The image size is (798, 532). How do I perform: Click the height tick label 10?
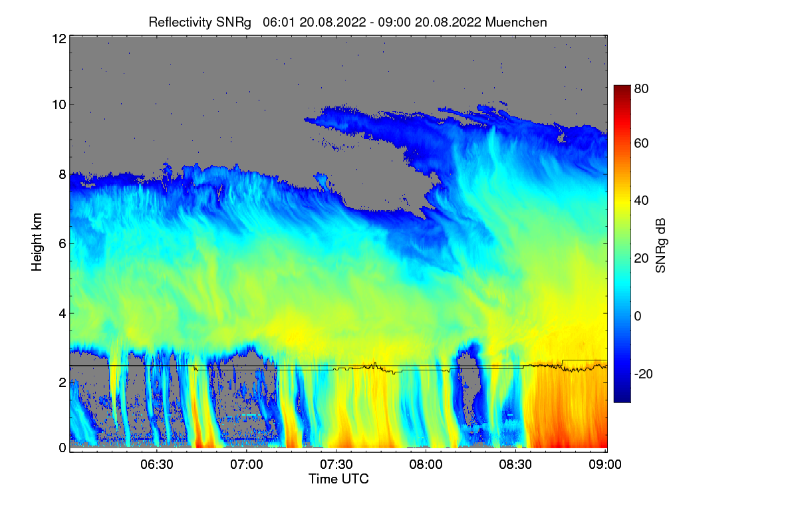click(x=59, y=104)
